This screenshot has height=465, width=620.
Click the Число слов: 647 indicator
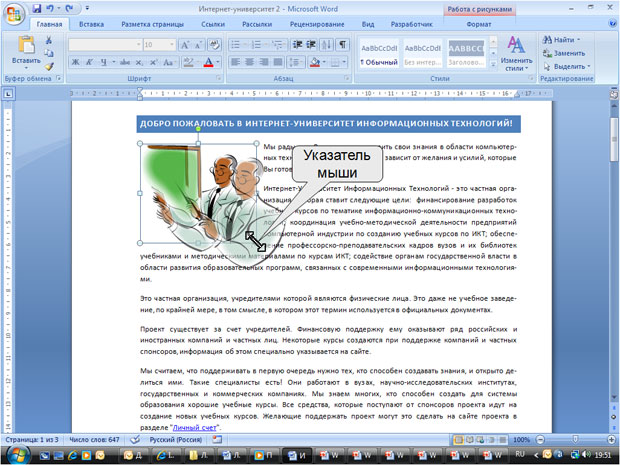[x=94, y=439]
